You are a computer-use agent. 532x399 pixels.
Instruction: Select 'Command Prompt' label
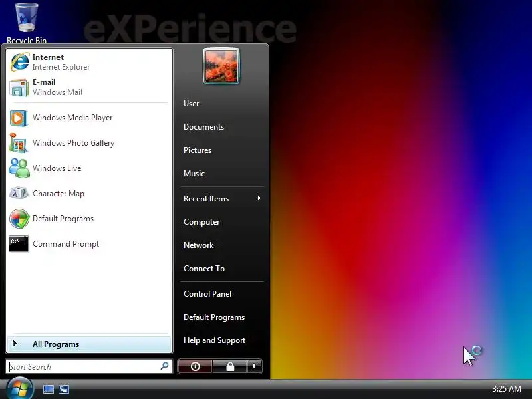click(x=66, y=244)
